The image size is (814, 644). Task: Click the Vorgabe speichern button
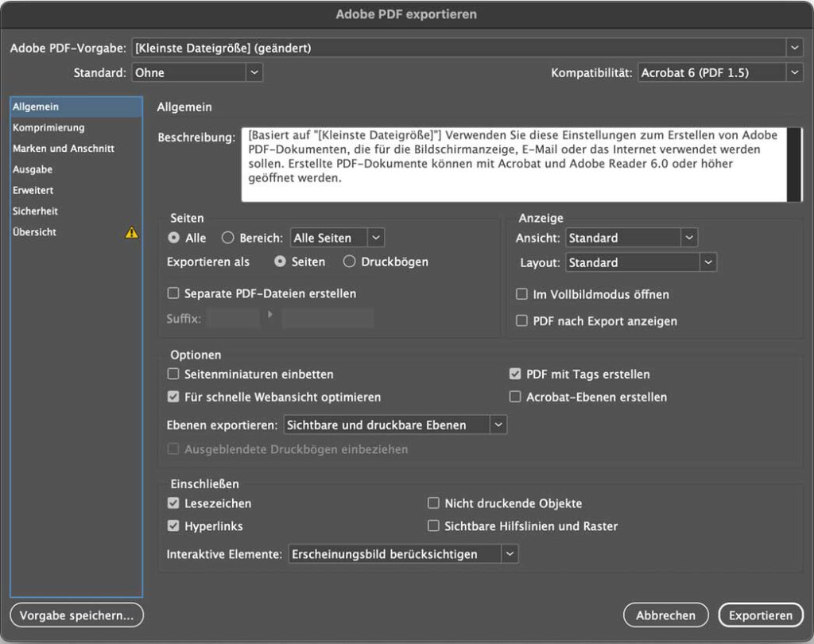pos(77,615)
